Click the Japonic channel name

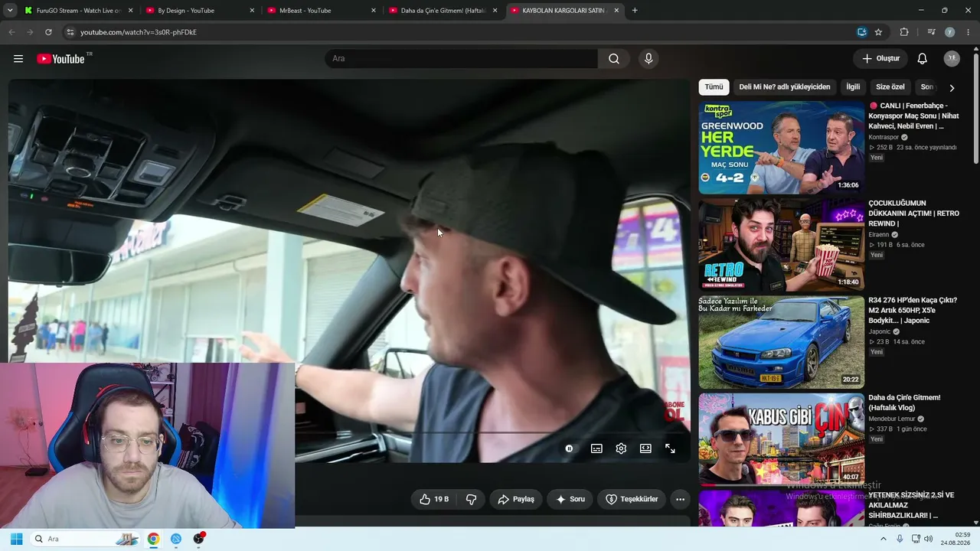tap(880, 331)
